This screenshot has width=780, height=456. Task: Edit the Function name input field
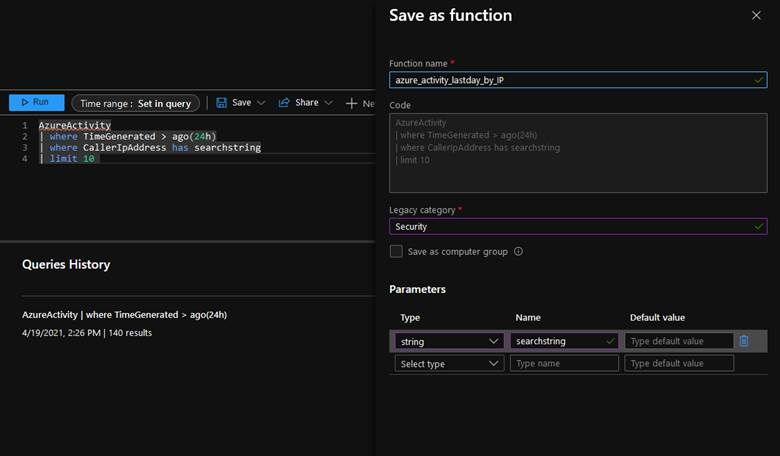point(578,80)
